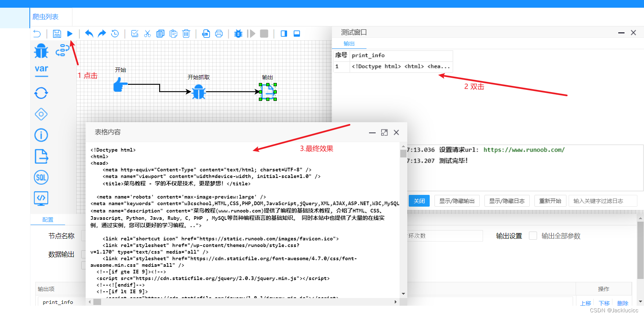The image size is (644, 316).
Task: Click the 删除 link in output row
Action: pos(623,303)
